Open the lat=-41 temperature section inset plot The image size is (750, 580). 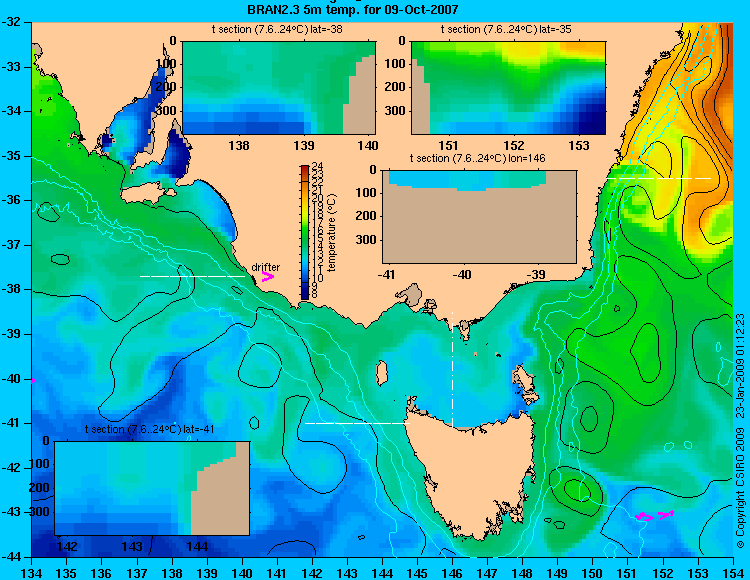coord(152,488)
